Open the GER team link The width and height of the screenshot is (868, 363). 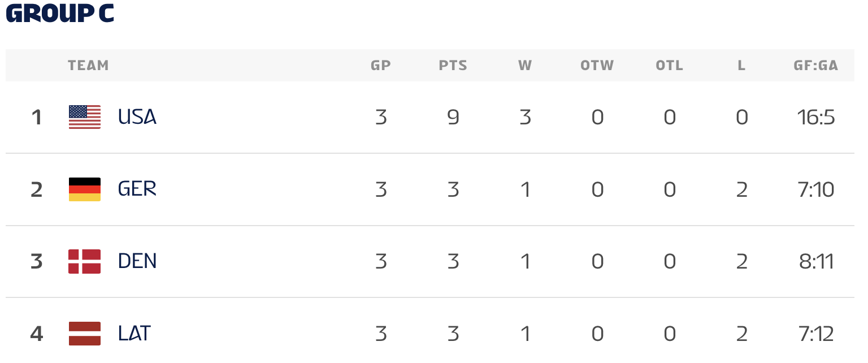(x=137, y=189)
